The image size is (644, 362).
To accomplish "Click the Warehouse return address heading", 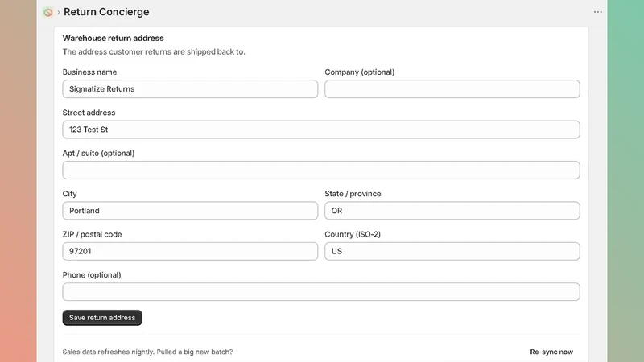I will tap(113, 38).
